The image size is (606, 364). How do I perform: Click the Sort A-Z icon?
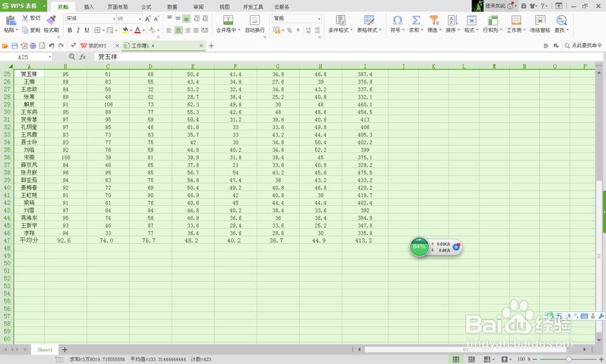(x=453, y=20)
